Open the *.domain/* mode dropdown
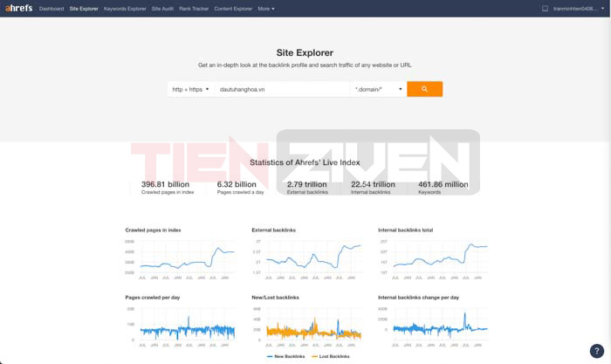 (378, 89)
